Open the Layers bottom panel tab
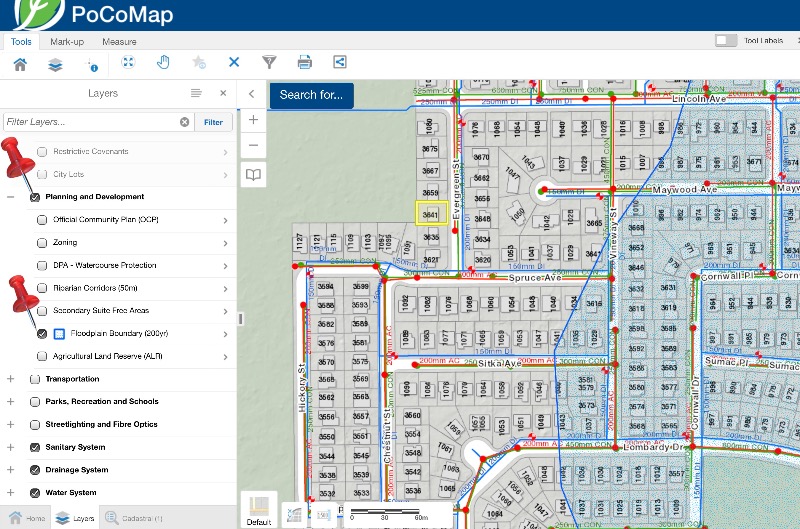800x529 pixels. (75, 518)
